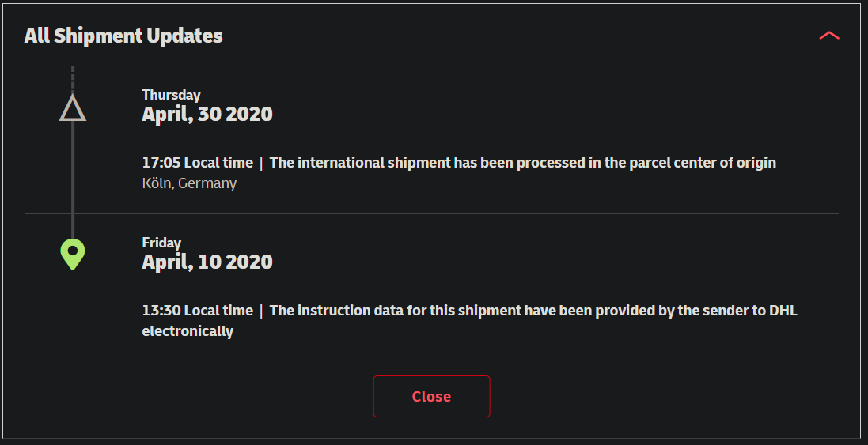868x445 pixels.
Task: Click the 17:05 Local time stamp
Action: coord(198,163)
